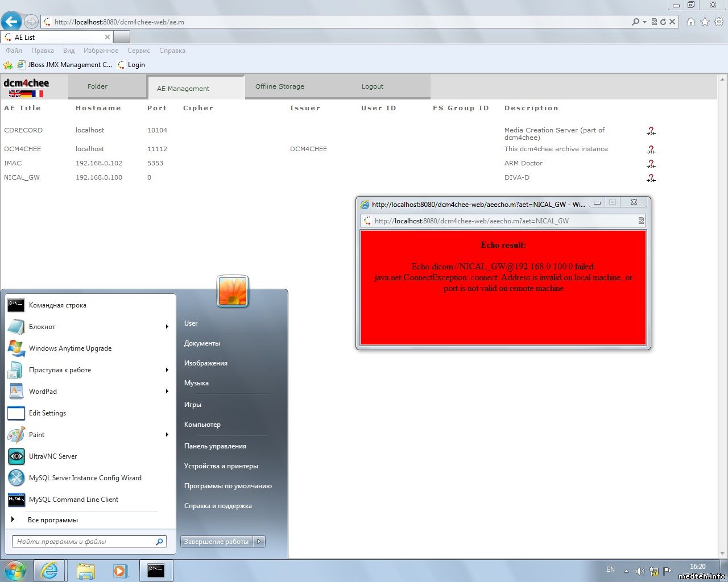
Task: Click echo icon for IMAC row
Action: pyautogui.click(x=651, y=164)
